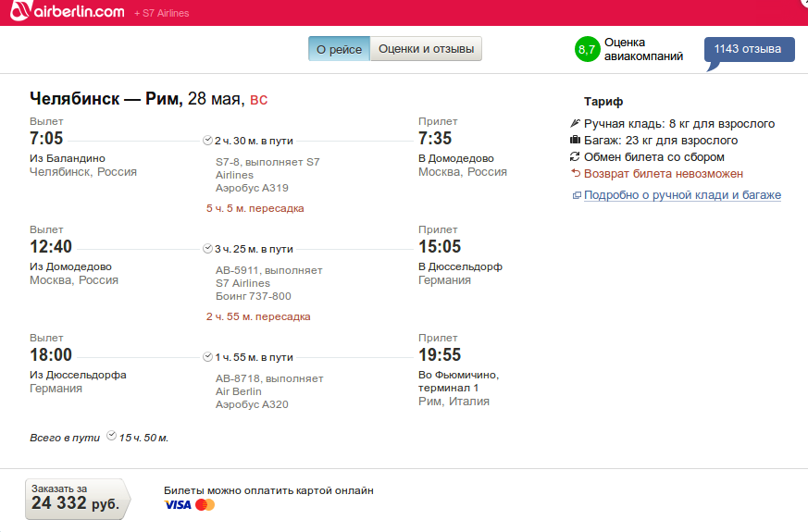Click Из Баландино airport label
This screenshot has width=808, height=532.
pyautogui.click(x=68, y=158)
